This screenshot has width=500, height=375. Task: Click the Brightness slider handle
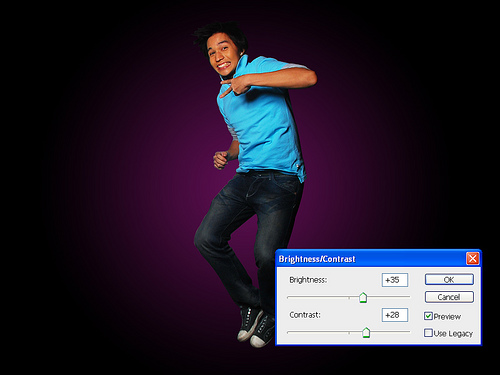pos(363,297)
